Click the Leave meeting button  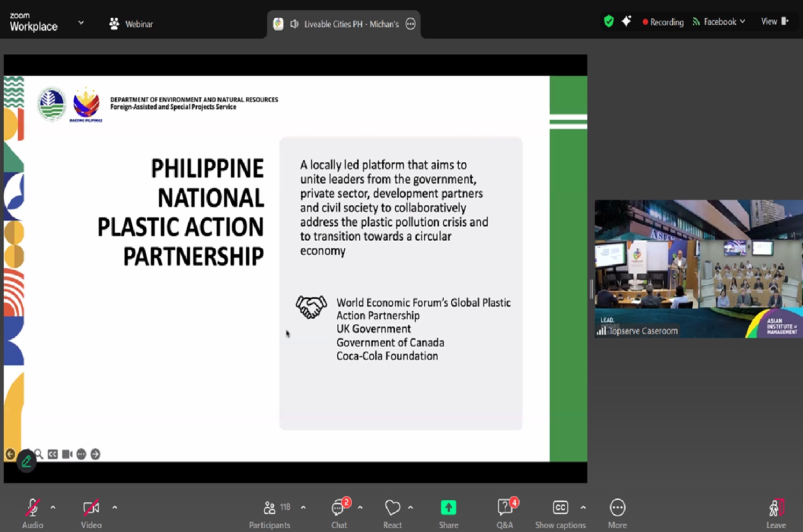[x=776, y=514]
